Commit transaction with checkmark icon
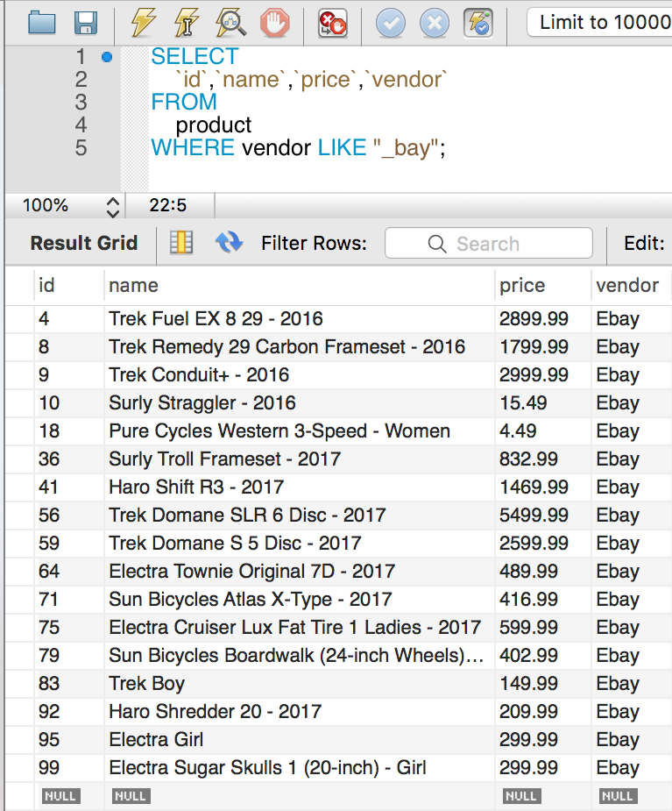 [x=390, y=23]
